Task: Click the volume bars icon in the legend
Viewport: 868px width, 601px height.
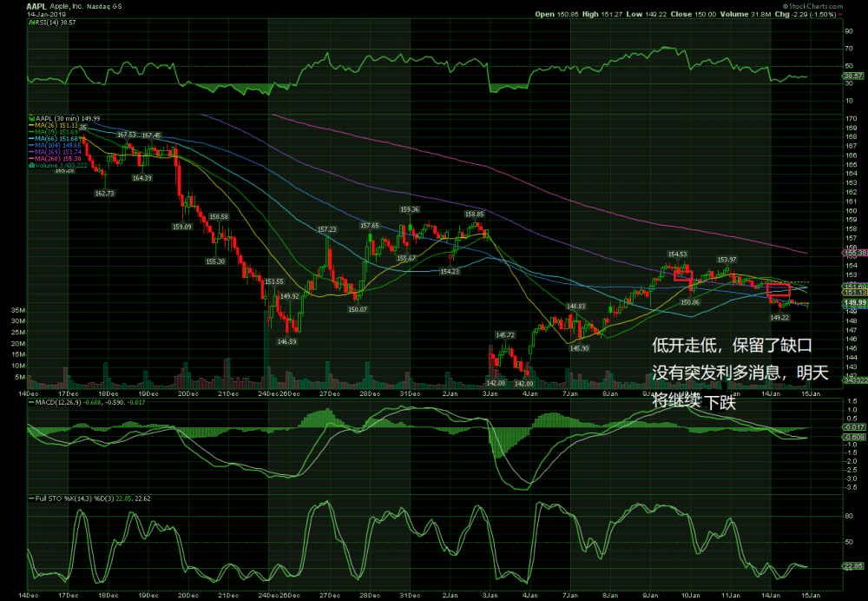Action: coord(31,165)
